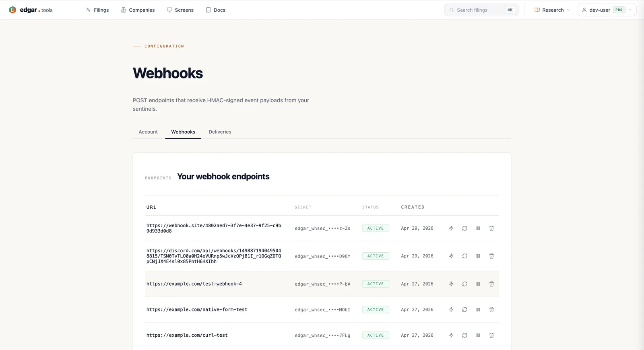Pause the webhook.site endpoint
This screenshot has height=350, width=644.
pyautogui.click(x=478, y=229)
